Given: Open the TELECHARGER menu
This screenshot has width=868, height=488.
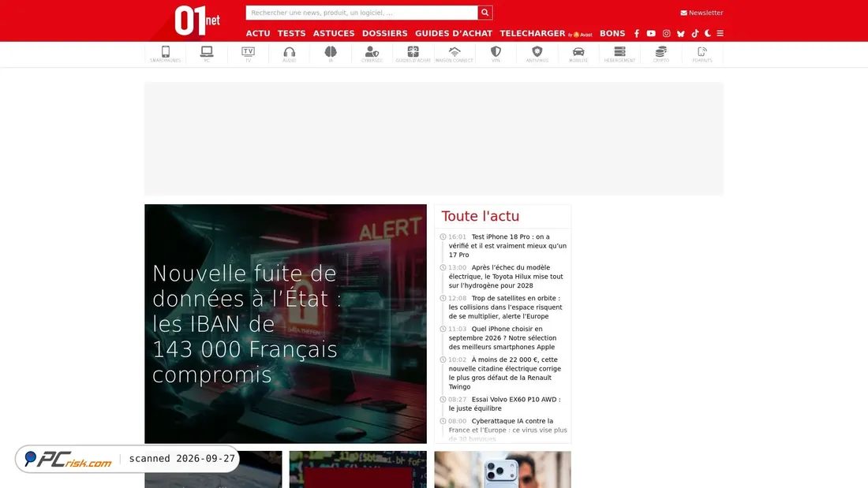Looking at the screenshot, I should pyautogui.click(x=546, y=33).
